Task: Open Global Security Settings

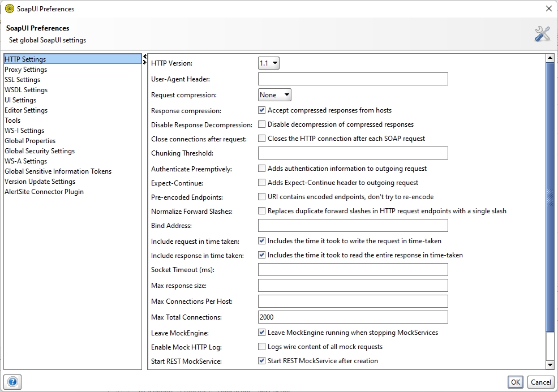Action: pos(72,151)
